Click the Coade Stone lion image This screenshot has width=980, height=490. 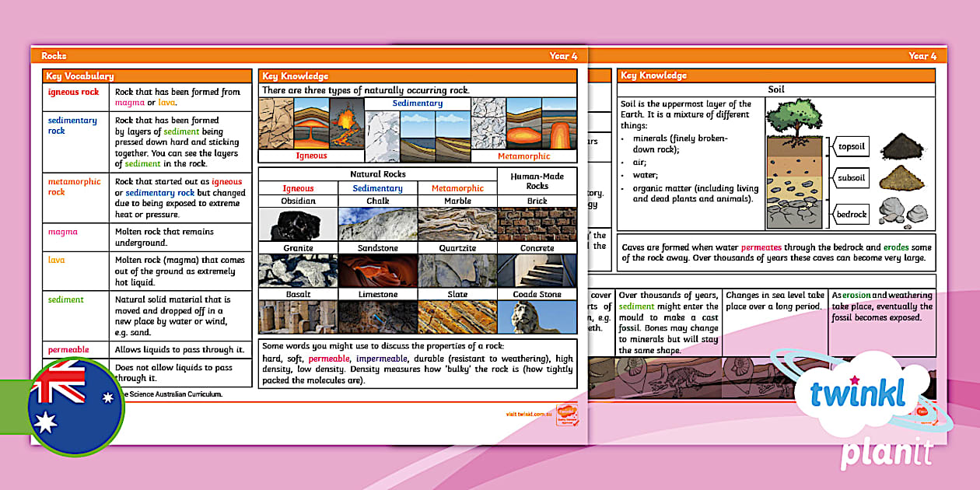[538, 317]
